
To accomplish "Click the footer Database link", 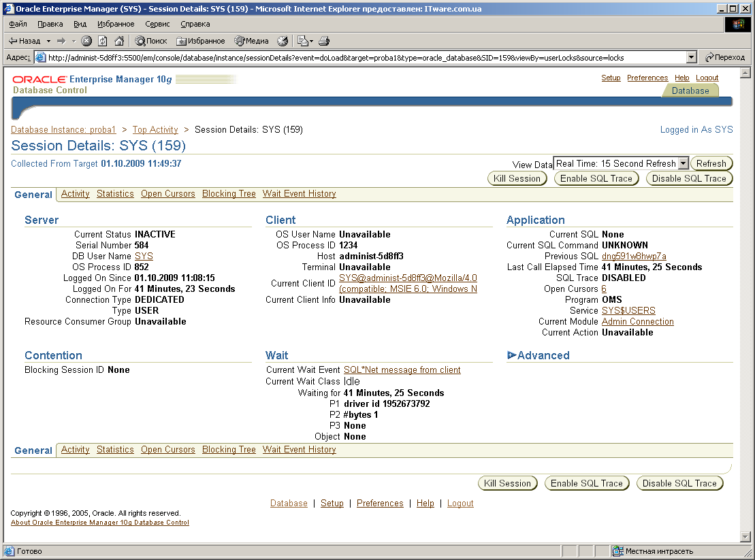I will point(289,503).
